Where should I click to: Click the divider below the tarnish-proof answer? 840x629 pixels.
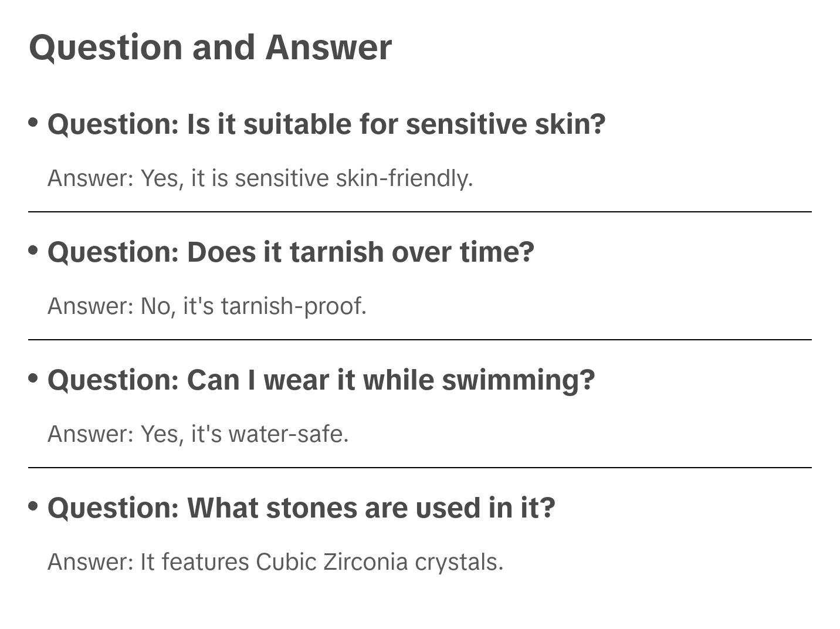pyautogui.click(x=419, y=340)
